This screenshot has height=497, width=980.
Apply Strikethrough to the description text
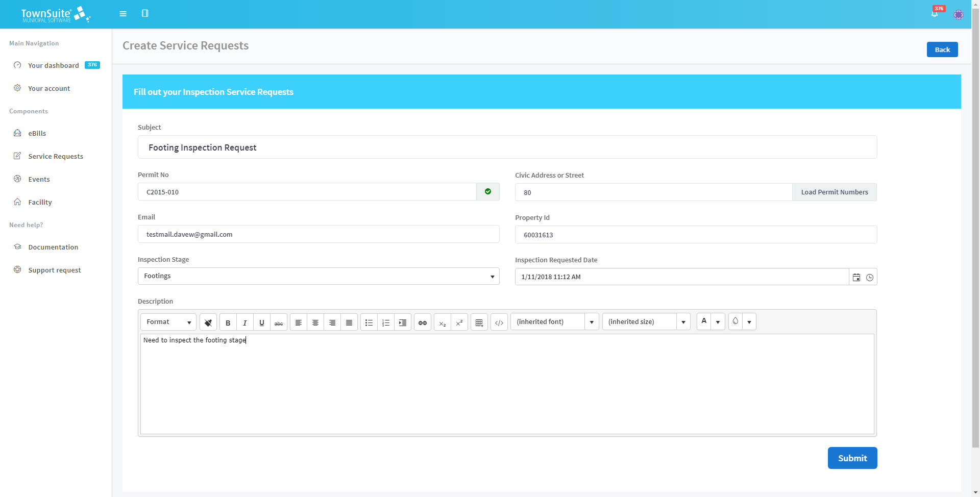(x=279, y=322)
